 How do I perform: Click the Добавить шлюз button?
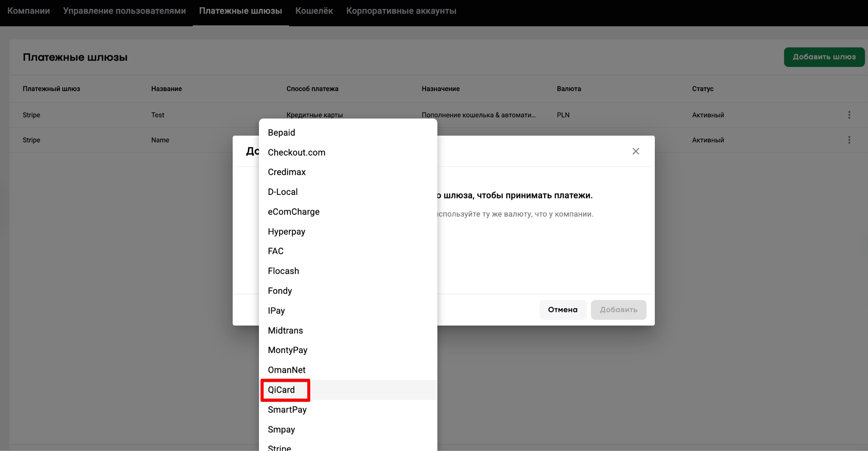pyautogui.click(x=824, y=57)
